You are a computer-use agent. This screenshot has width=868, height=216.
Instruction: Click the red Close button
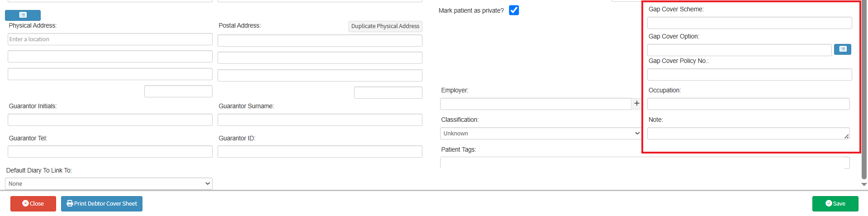click(x=33, y=204)
